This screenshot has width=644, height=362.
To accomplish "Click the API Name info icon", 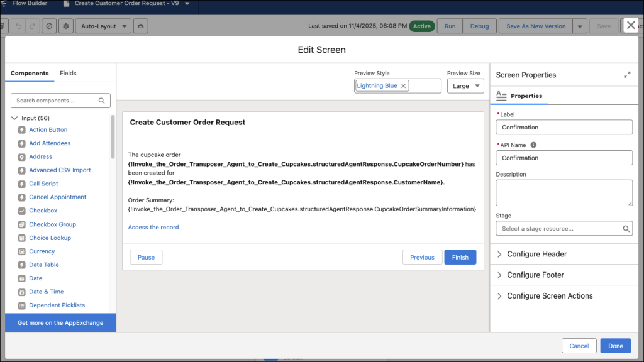I will 533,145.
